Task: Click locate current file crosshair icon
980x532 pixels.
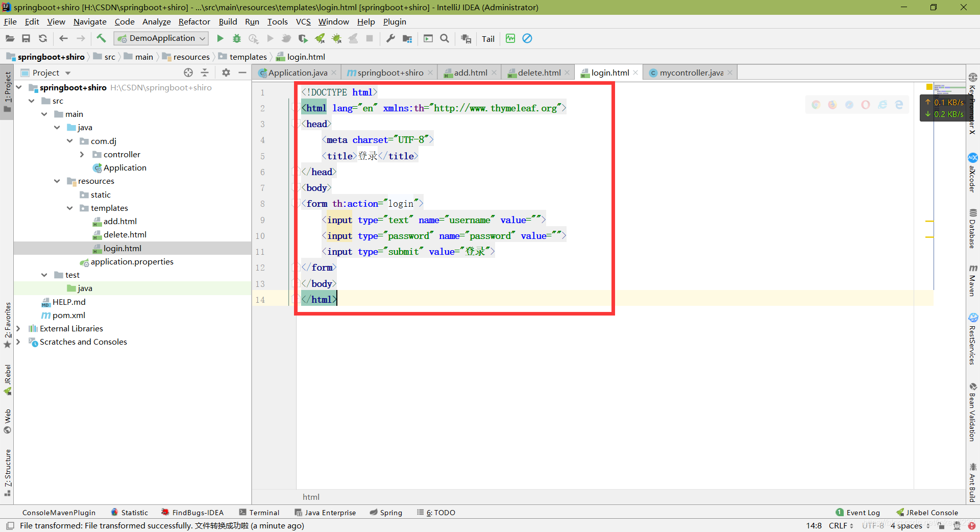Action: pos(188,72)
